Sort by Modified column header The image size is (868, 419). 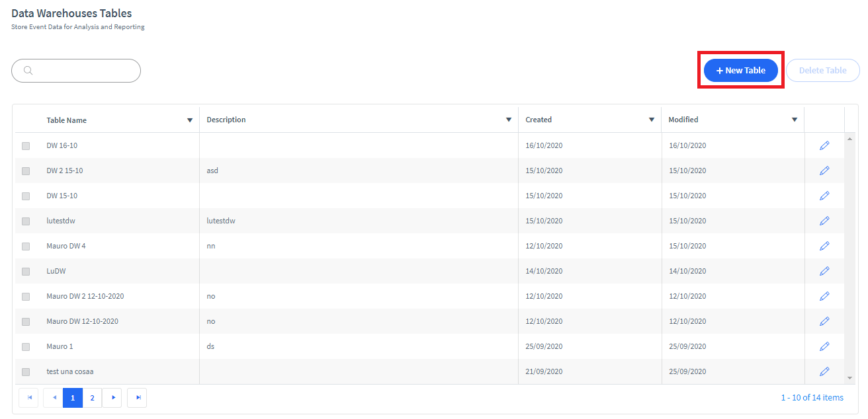[x=683, y=120]
